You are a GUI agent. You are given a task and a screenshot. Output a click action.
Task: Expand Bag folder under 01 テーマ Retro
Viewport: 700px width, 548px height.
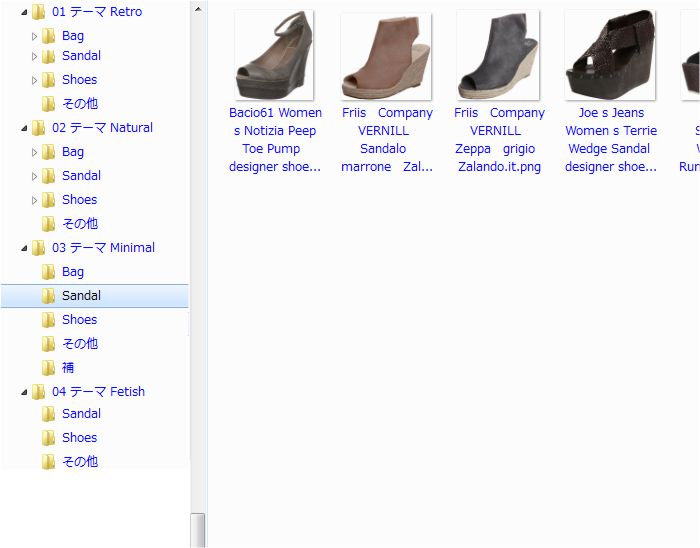coord(34,36)
